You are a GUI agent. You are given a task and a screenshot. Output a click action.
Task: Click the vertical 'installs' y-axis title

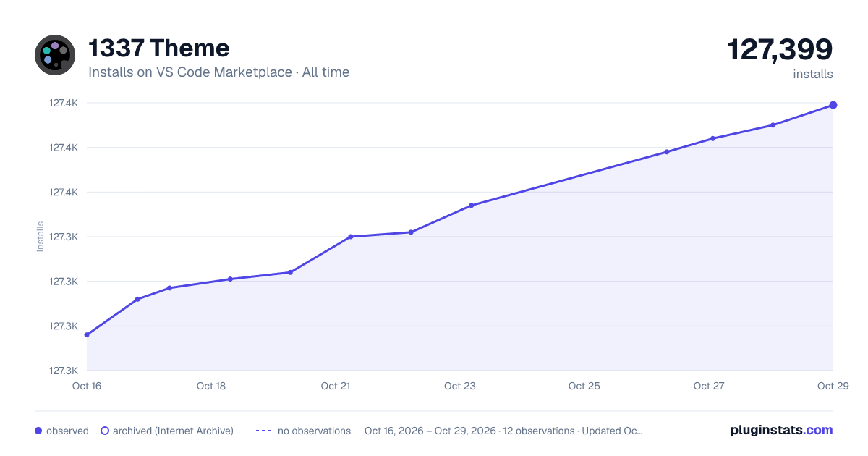(x=41, y=237)
